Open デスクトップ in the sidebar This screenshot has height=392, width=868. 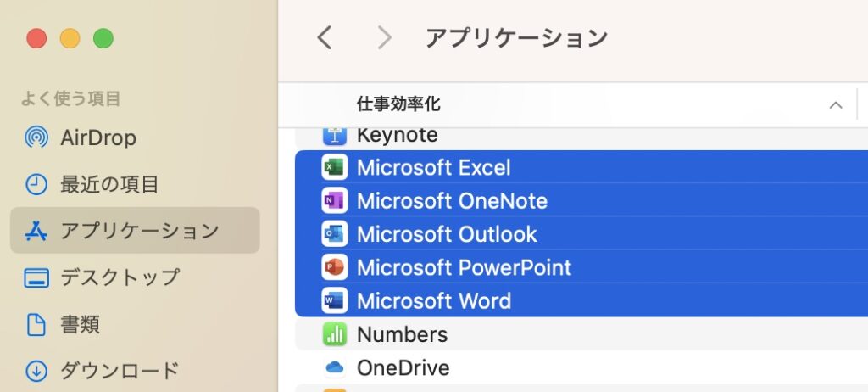pos(120,277)
